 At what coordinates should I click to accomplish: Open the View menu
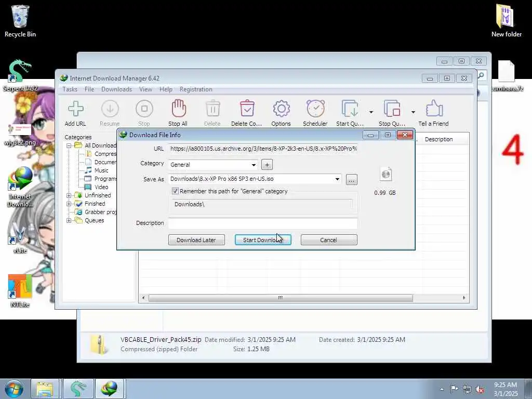(x=145, y=89)
